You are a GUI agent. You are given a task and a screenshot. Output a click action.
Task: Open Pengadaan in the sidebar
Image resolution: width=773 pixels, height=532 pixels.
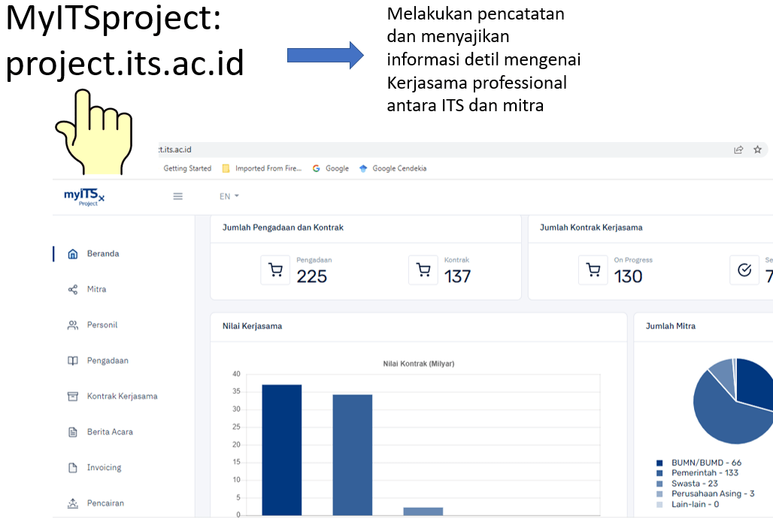(108, 361)
